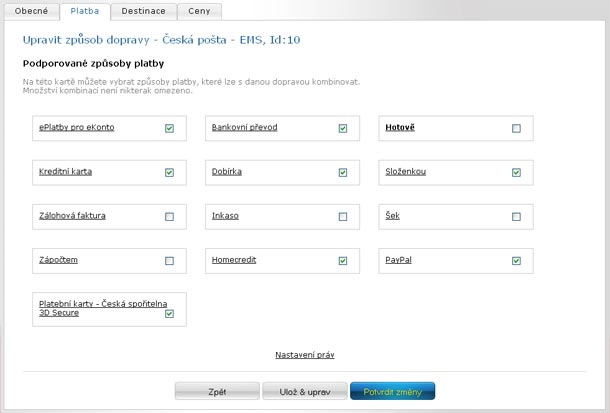Open the Destinace tab
Image resolution: width=610 pixels, height=413 pixels.
tap(144, 11)
